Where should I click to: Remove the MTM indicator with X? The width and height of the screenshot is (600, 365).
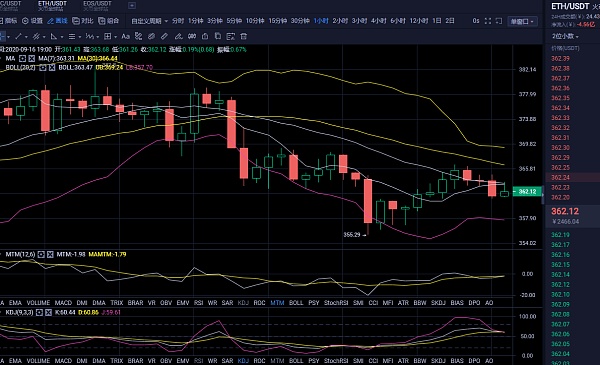click(x=50, y=254)
